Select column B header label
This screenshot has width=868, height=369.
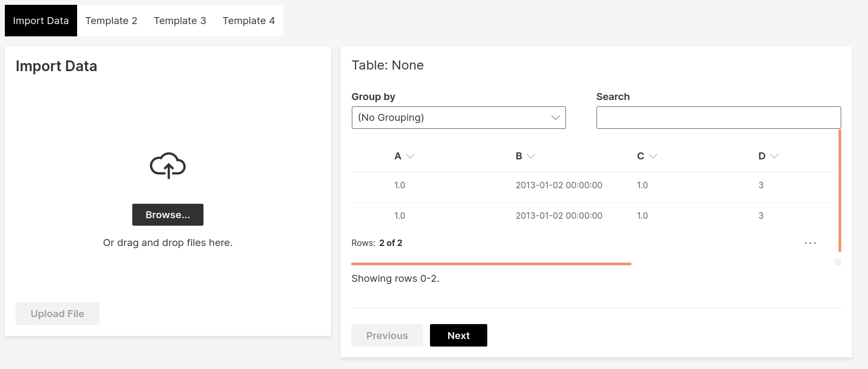519,156
